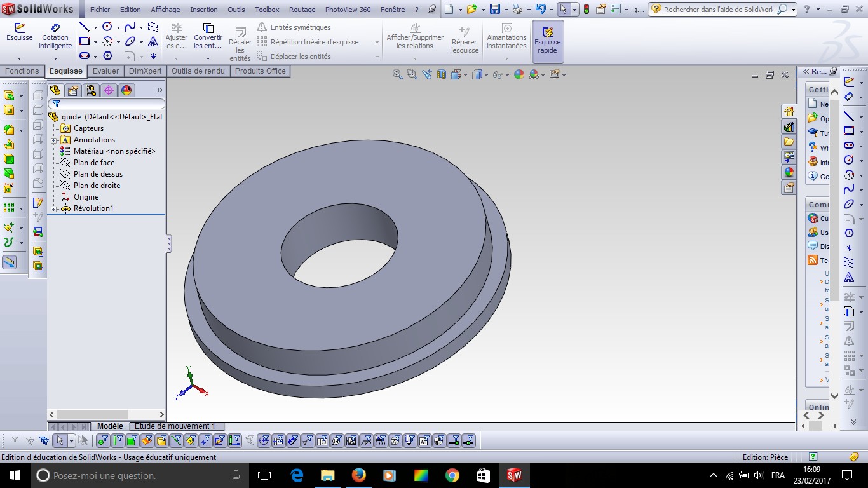This screenshot has width=868, height=488.
Task: Toggle the measure tool on the left toolbar
Action: click(x=9, y=262)
